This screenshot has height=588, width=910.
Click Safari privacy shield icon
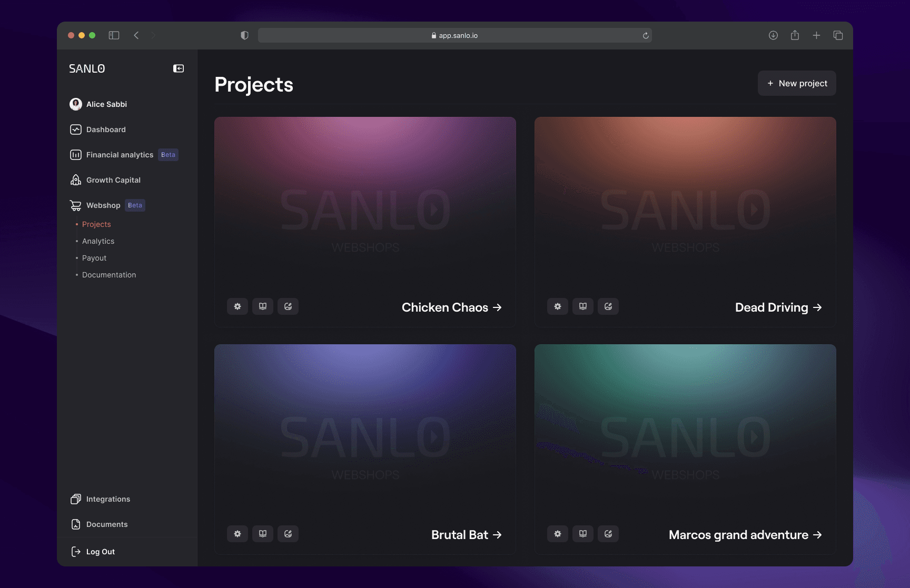click(x=244, y=35)
